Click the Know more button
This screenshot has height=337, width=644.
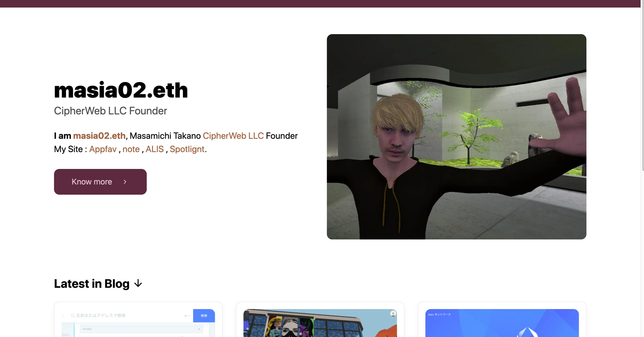[x=100, y=182]
